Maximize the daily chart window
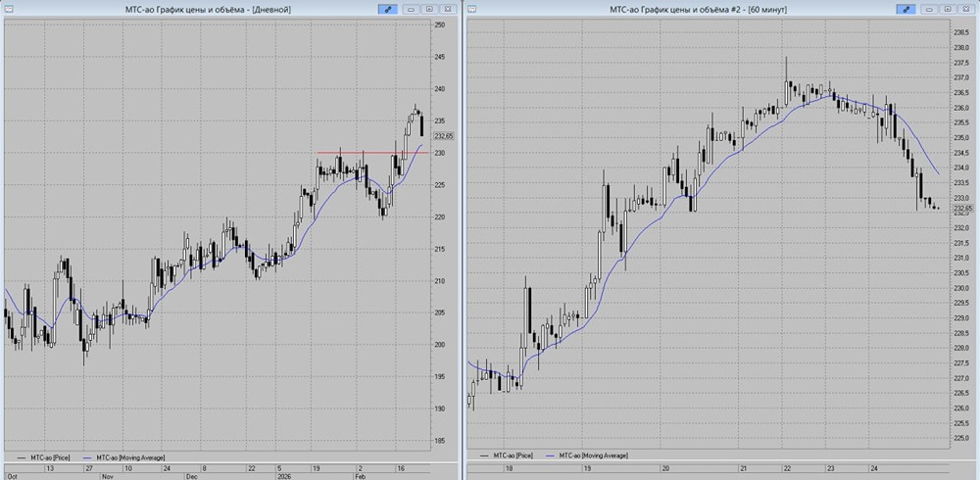This screenshot has width=980, height=480. 429,10
